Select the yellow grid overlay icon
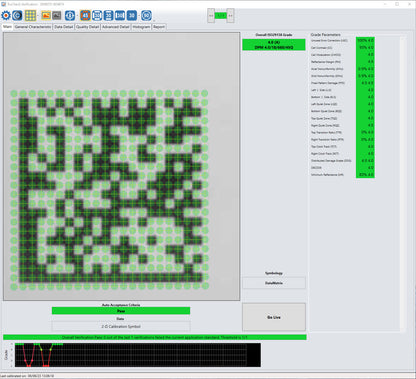The image size is (416, 379). point(30,15)
